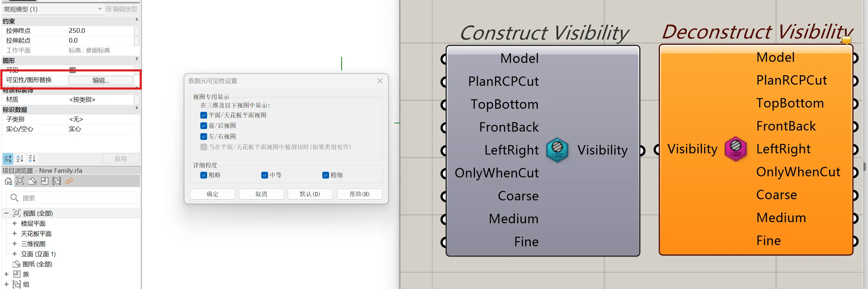Click the yellow balloon on Deconstruct Visibility

pyautogui.click(x=846, y=40)
